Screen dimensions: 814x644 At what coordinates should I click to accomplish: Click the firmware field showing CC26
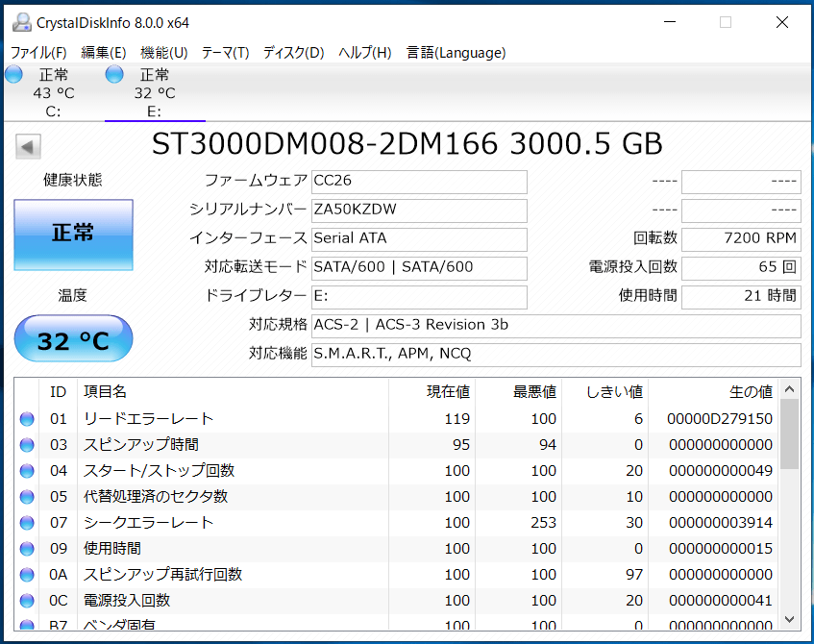coord(419,182)
